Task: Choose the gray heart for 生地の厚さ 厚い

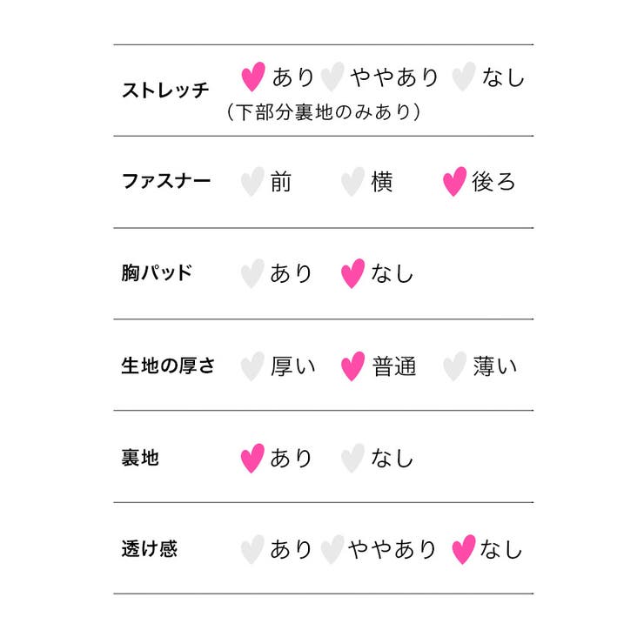Action: 252,366
